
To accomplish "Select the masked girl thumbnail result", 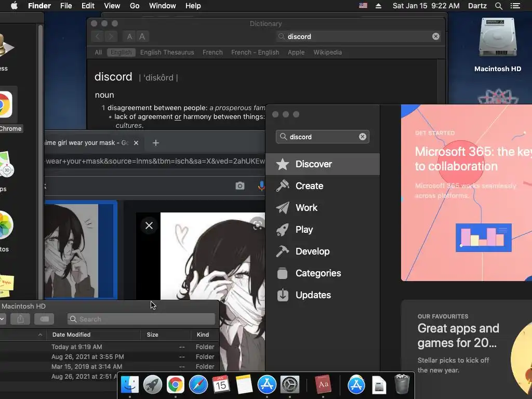I will [x=81, y=250].
